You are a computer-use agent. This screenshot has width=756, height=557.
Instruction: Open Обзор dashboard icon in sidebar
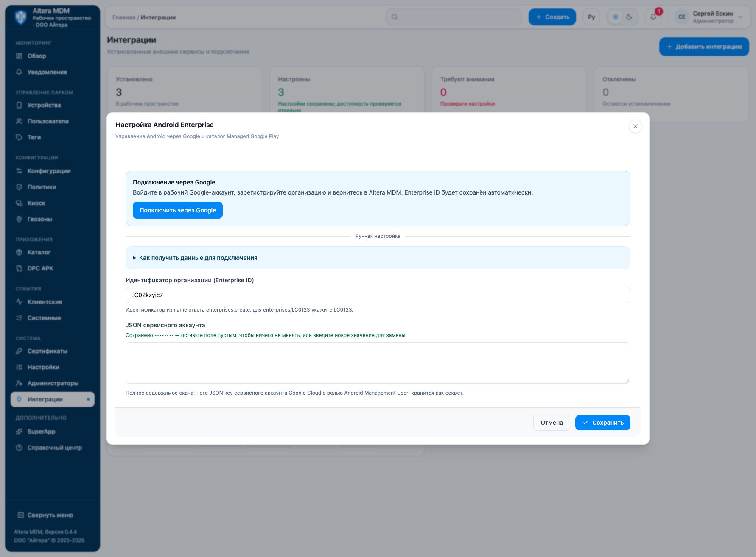coord(19,56)
